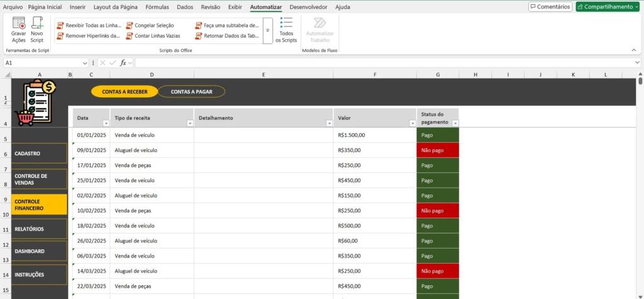Image resolution: width=644 pixels, height=299 pixels.
Task: Expand the Office scripts gallery
Action: tap(267, 30)
